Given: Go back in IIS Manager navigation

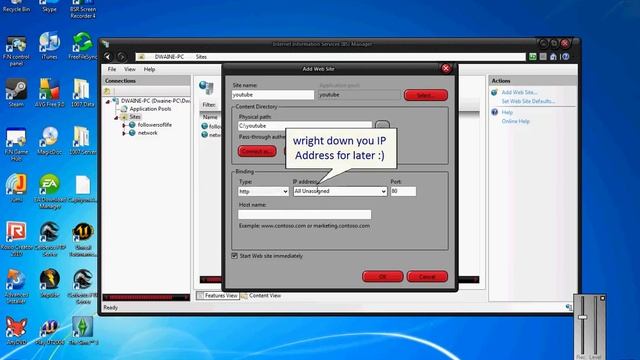Looking at the screenshot, I should [x=108, y=57].
